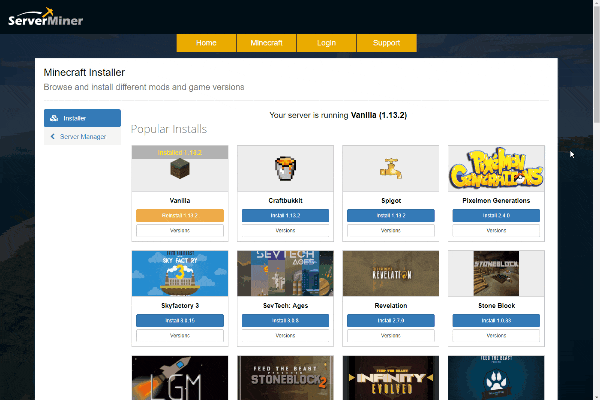
Task: Click the Popular Installs heading
Action: pos(169,129)
